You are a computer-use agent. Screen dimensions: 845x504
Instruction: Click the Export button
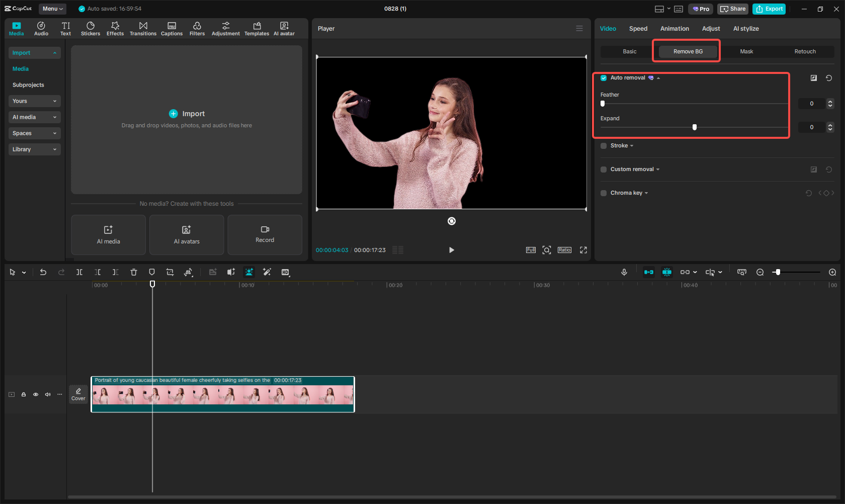(769, 9)
